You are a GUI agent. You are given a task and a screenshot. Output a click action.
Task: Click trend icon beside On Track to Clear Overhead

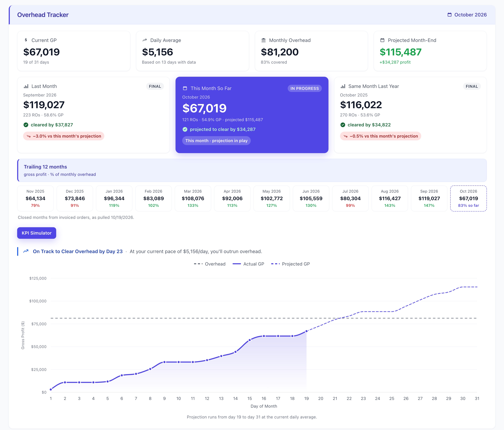pyautogui.click(x=26, y=251)
